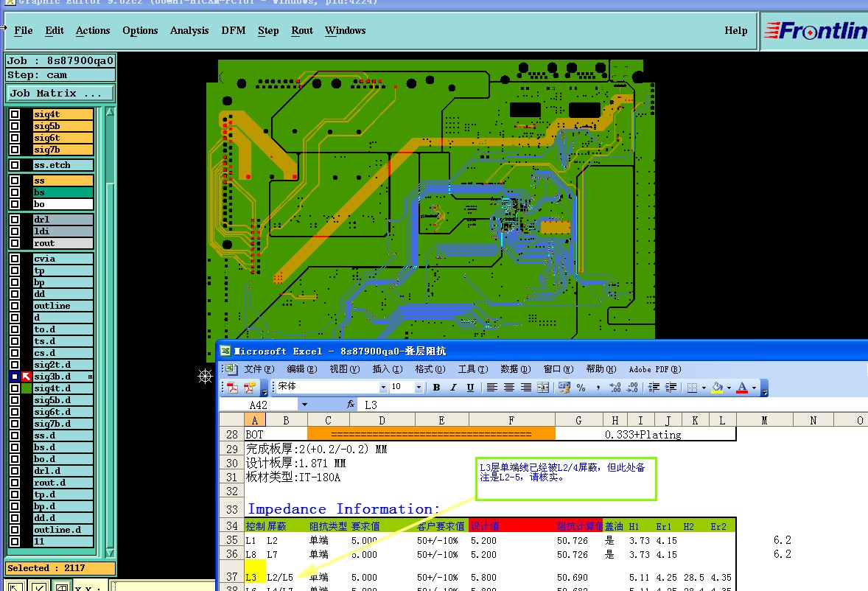Viewport: 868px width, 591px height.
Task: Increase indent in Excel toolbar
Action: click(x=671, y=388)
